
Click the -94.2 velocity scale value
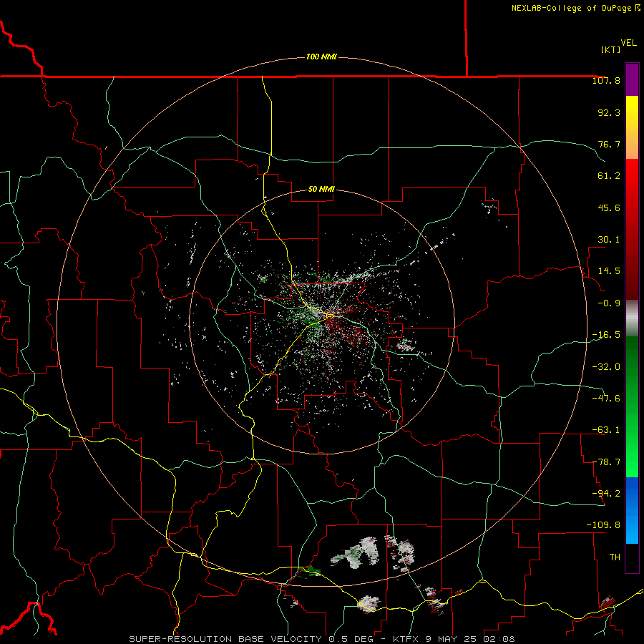606,493
